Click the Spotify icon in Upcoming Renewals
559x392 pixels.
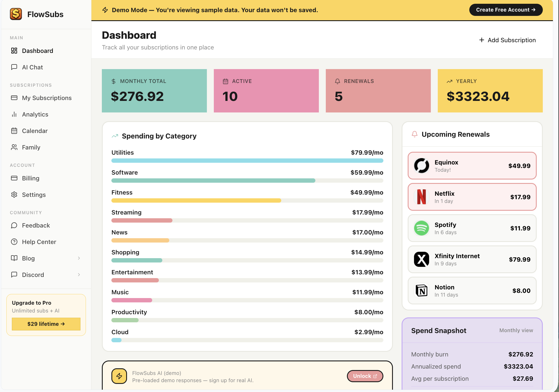click(x=422, y=228)
